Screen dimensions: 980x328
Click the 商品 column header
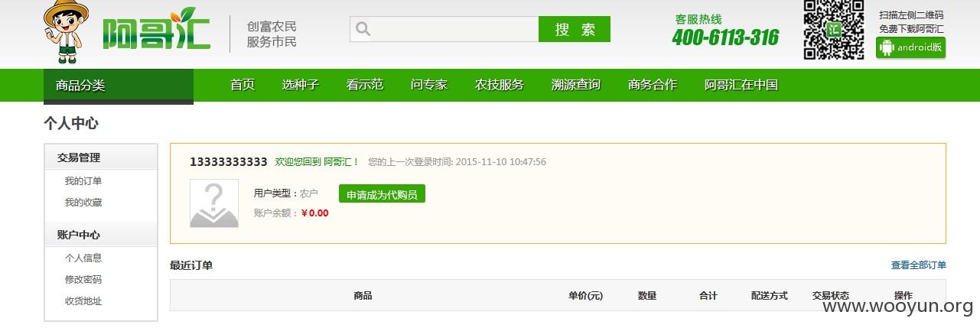coord(363,296)
